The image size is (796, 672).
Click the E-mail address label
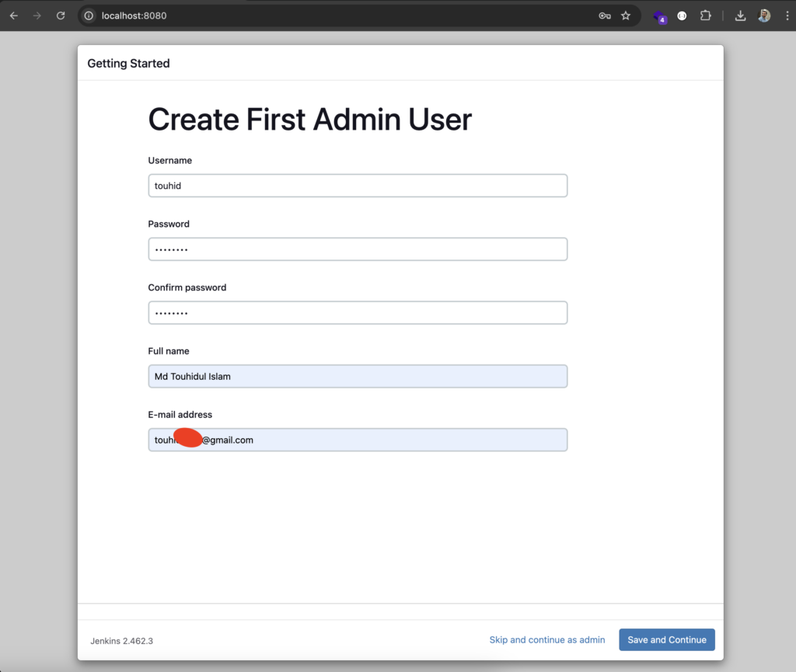point(180,414)
